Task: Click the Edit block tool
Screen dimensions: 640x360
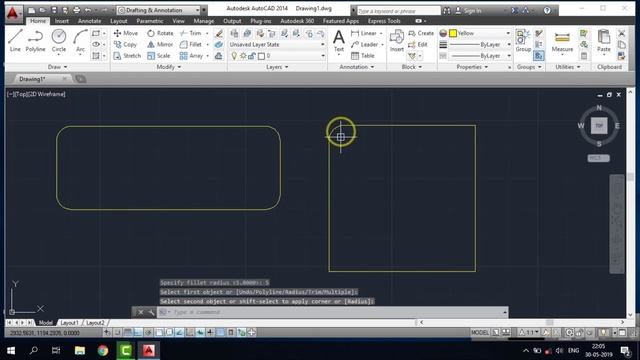Action: (418, 44)
